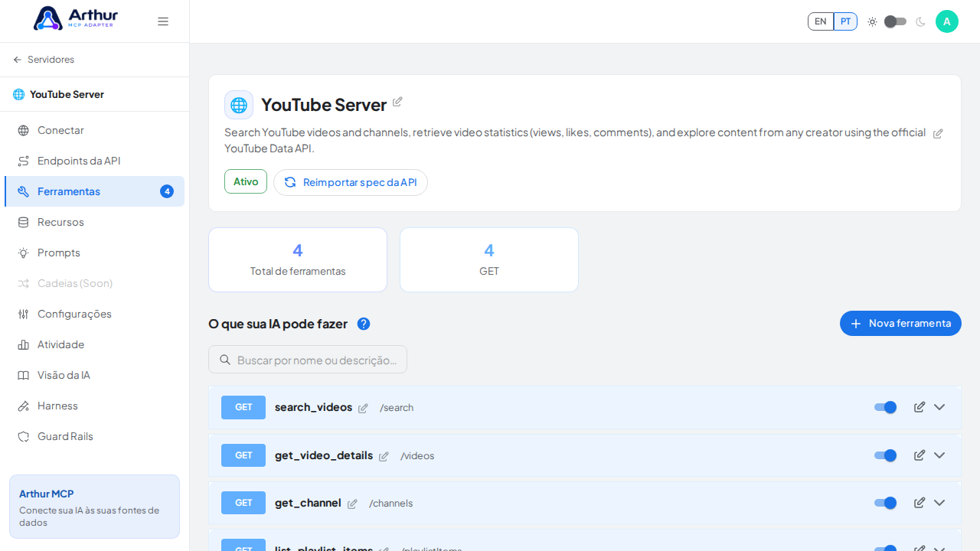Switch language to PT
This screenshot has height=551, width=980.
pyautogui.click(x=845, y=21)
